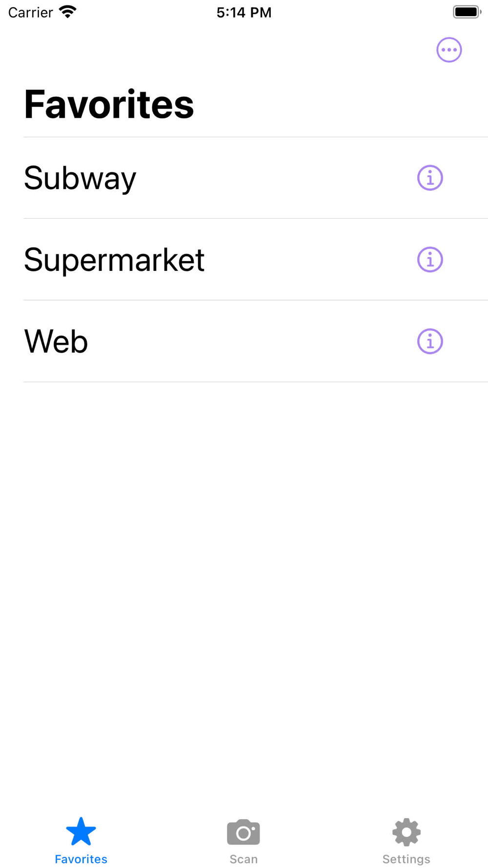Open the more options ellipsis menu

pyautogui.click(x=449, y=50)
